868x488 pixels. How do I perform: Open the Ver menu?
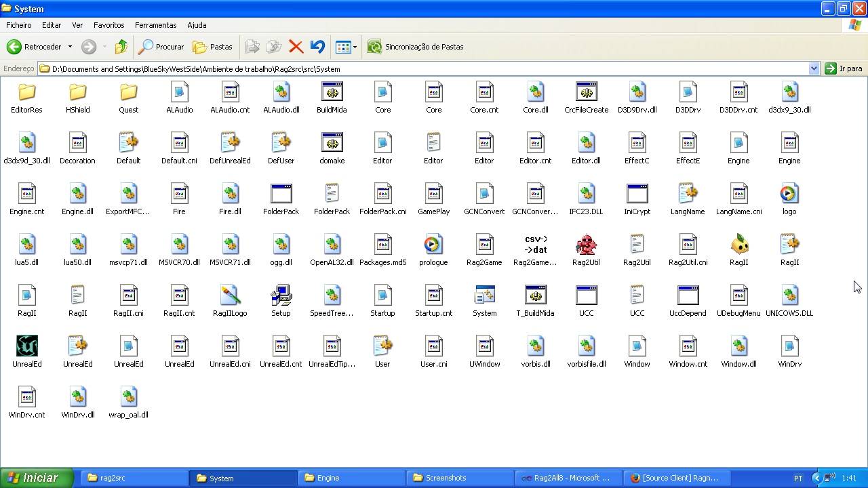click(77, 25)
